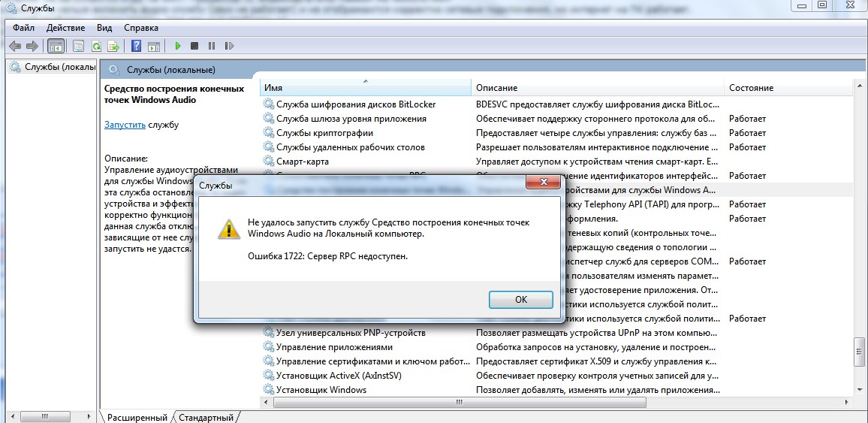Sort by the Описание column header
The height and width of the screenshot is (423, 868).
click(x=598, y=87)
